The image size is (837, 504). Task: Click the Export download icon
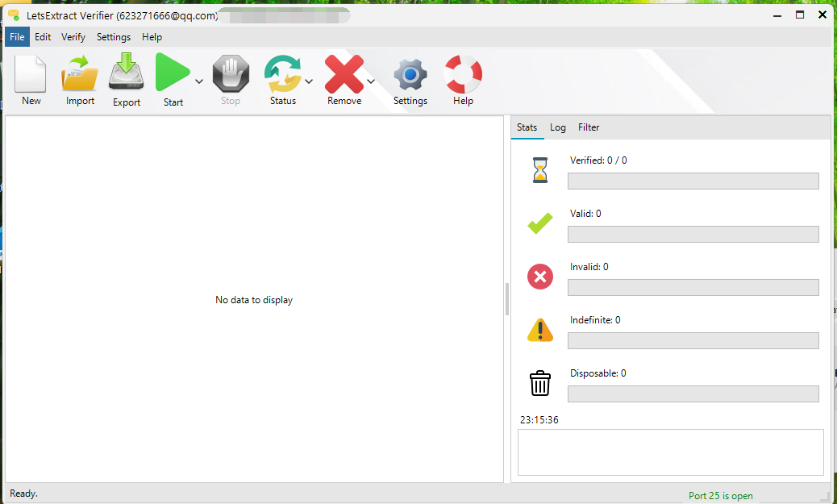127,74
